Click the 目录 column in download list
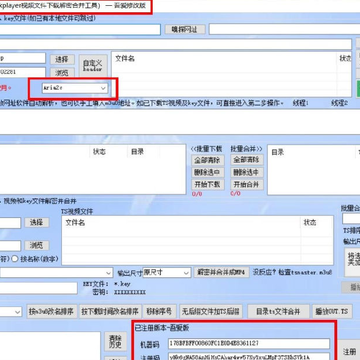Viewport: 360px width, 360px height. click(137, 152)
